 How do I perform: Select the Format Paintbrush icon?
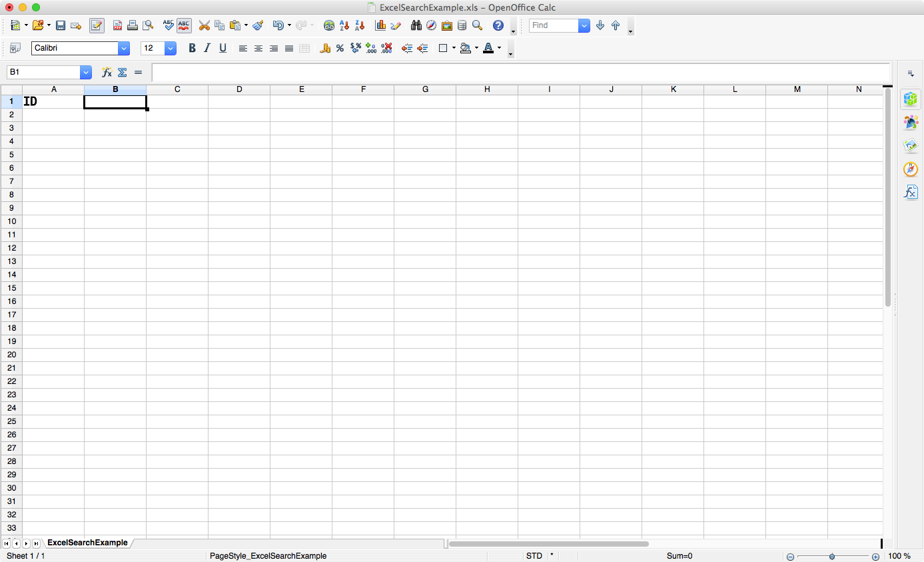[258, 25]
